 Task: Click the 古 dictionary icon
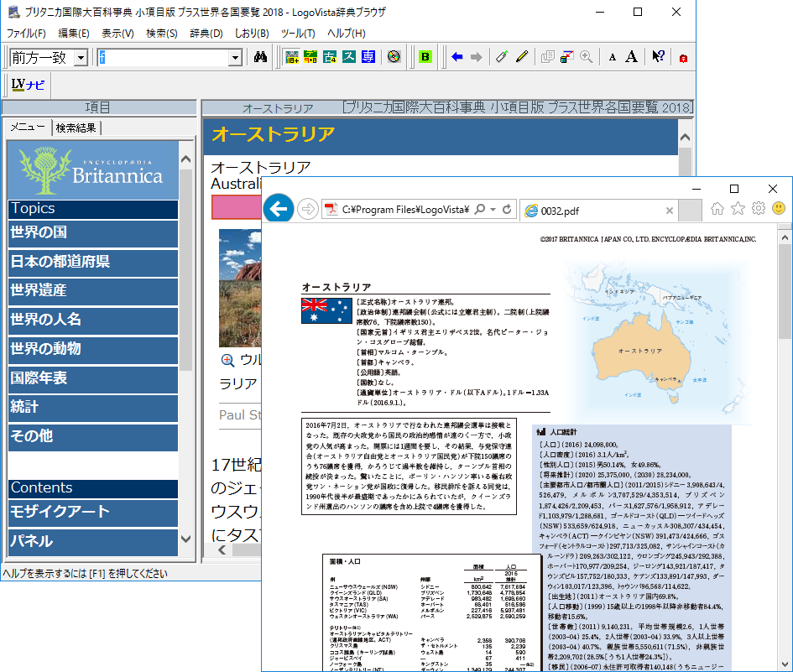pos(330,57)
